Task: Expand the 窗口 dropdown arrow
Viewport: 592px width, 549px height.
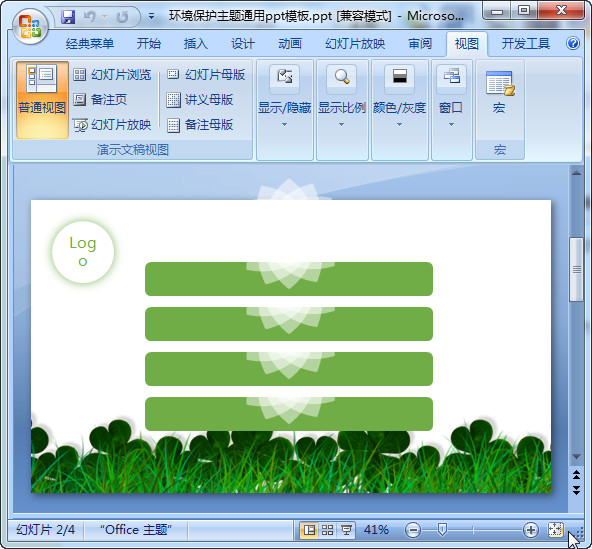Action: 452,125
